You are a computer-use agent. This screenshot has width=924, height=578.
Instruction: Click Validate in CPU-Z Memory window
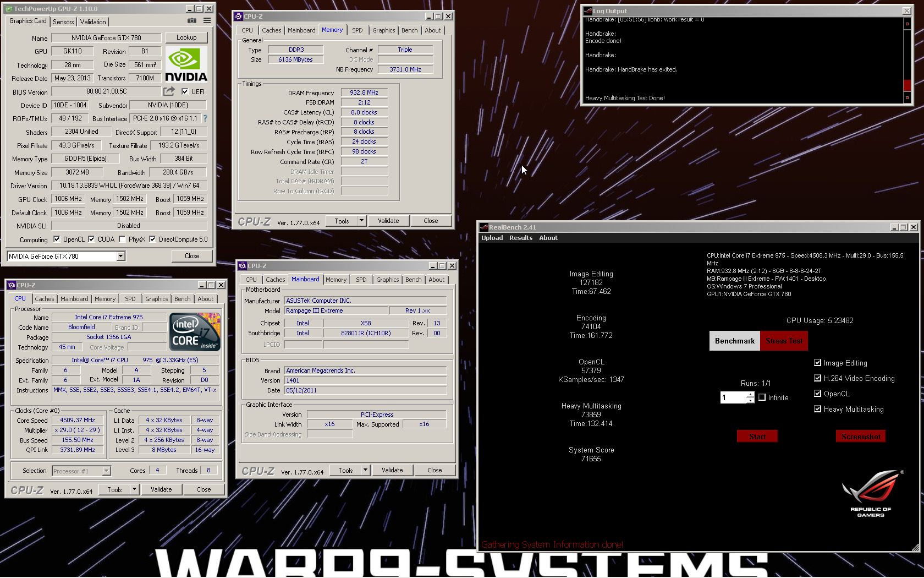point(388,221)
